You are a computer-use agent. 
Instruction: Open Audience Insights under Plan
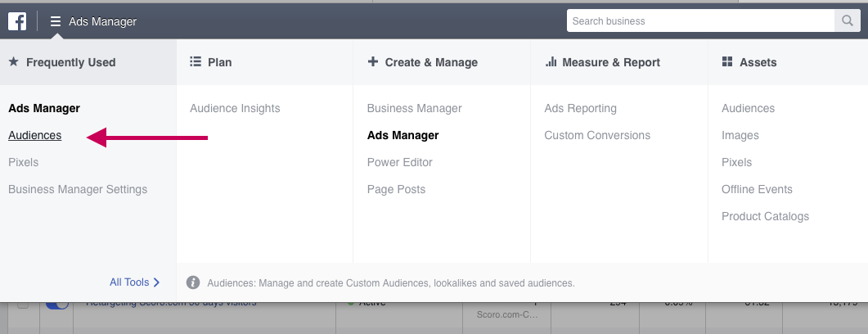235,109
